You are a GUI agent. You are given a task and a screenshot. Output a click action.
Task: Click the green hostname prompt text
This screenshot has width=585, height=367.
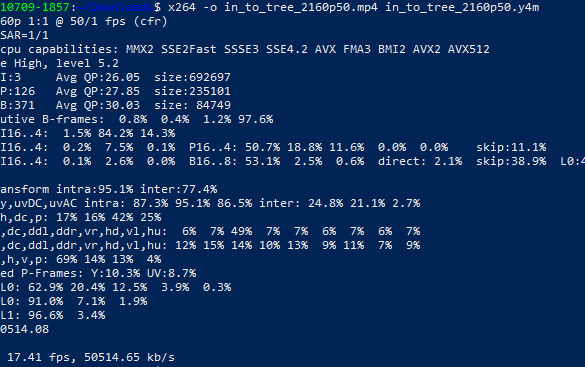(35, 7)
